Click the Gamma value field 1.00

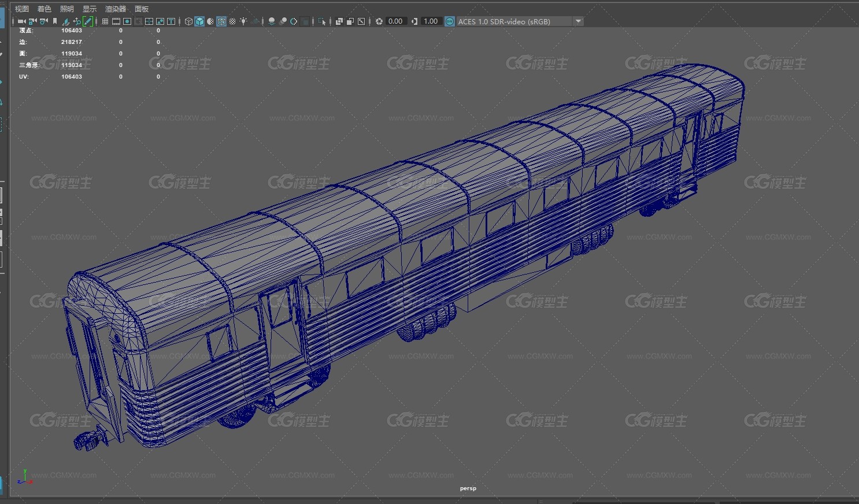(x=431, y=21)
